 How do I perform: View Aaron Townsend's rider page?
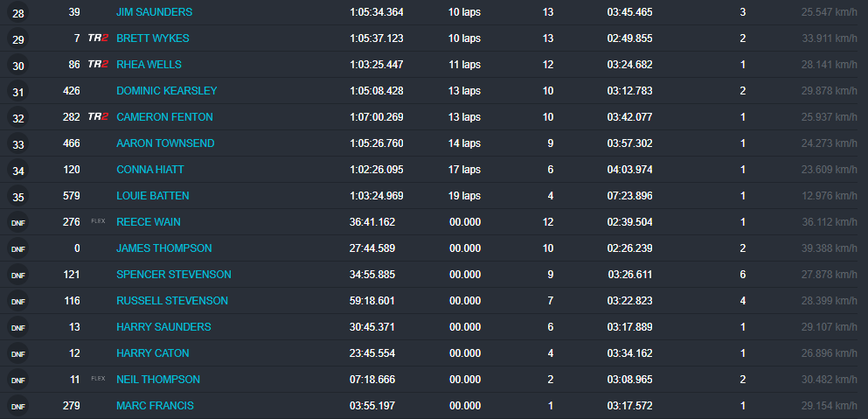click(165, 143)
